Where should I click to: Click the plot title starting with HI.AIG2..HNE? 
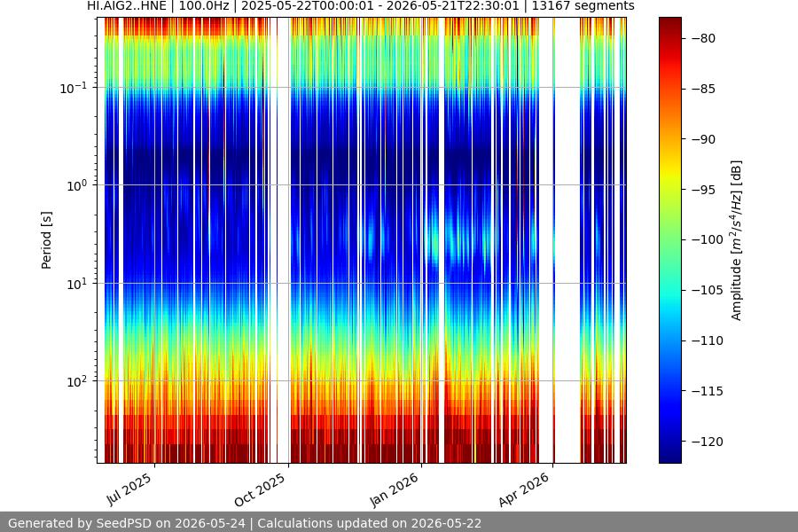coord(361,6)
